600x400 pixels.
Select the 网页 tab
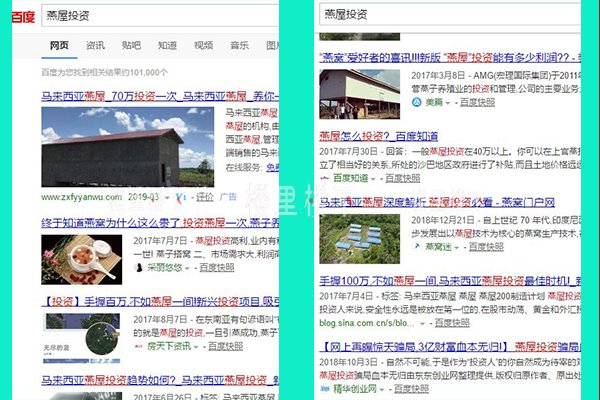point(59,46)
